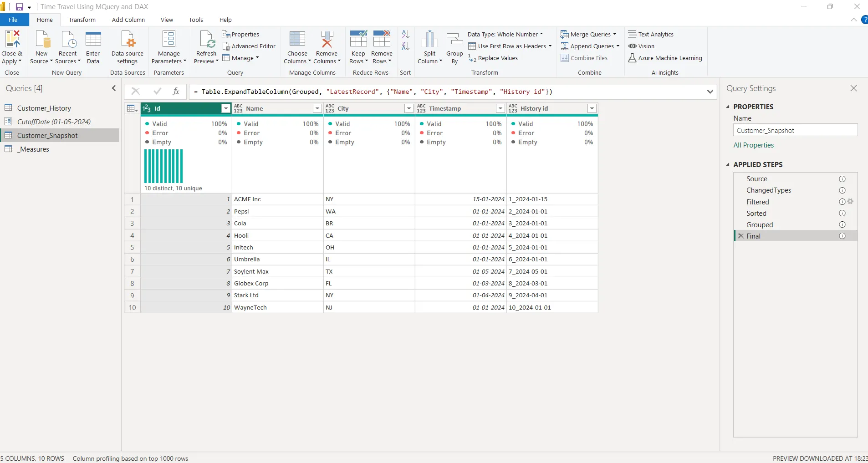Click the fx formula icon
Screen dimensions: 868x463
[177, 92]
